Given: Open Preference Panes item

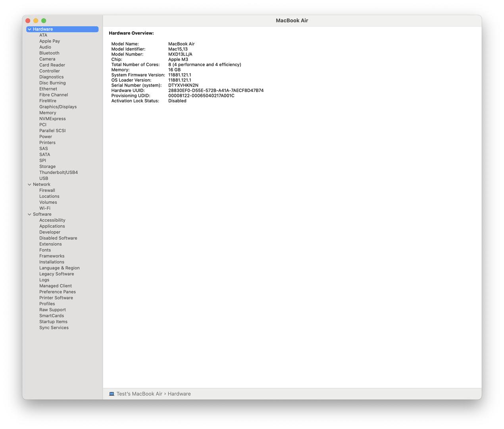Looking at the screenshot, I should pos(58,292).
